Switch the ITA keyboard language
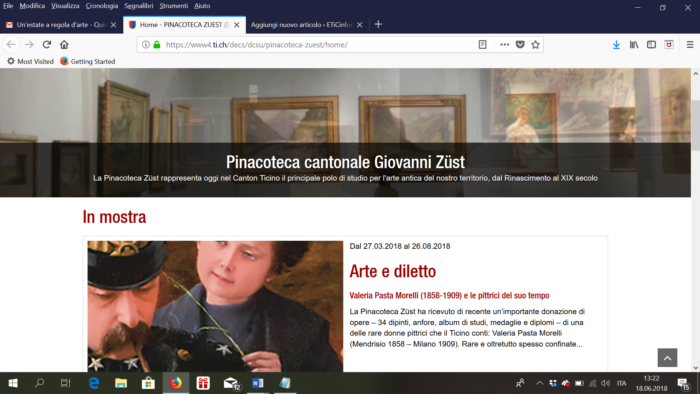700x394 pixels. (621, 383)
